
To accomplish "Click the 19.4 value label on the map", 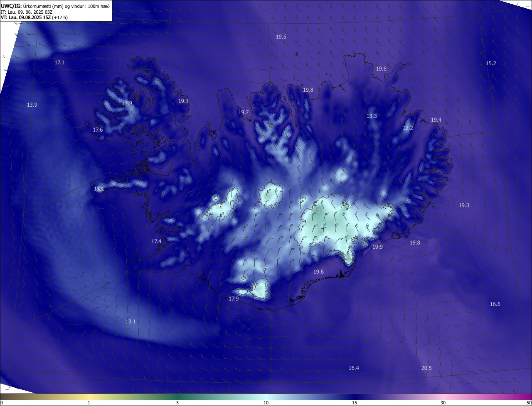I will click(436, 120).
